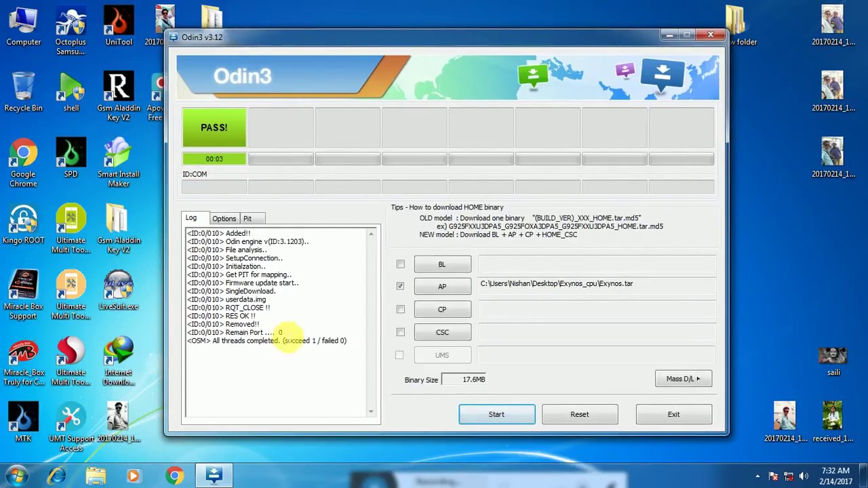Image resolution: width=868 pixels, height=488 pixels.
Task: Launch the UniTool desktop shortcut
Action: [x=119, y=27]
